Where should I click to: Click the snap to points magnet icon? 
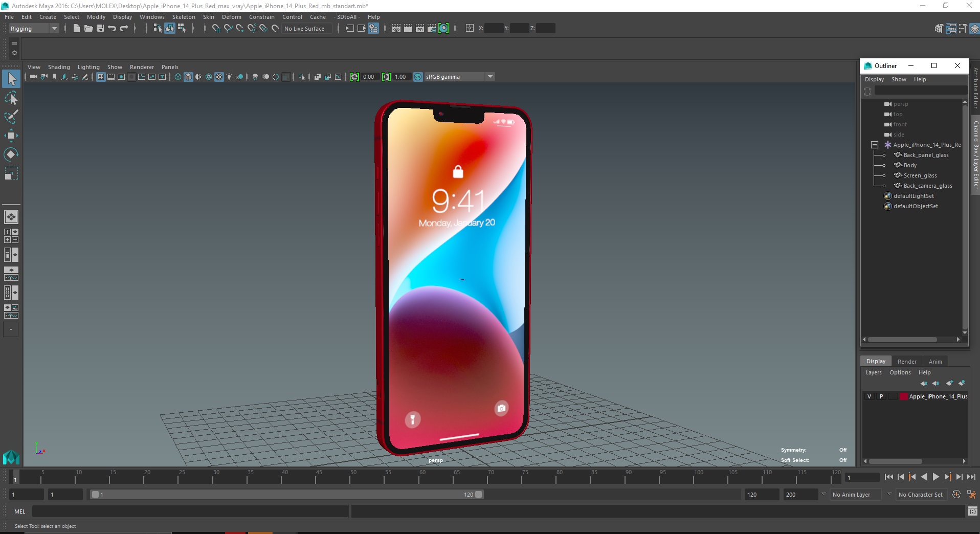tap(240, 29)
